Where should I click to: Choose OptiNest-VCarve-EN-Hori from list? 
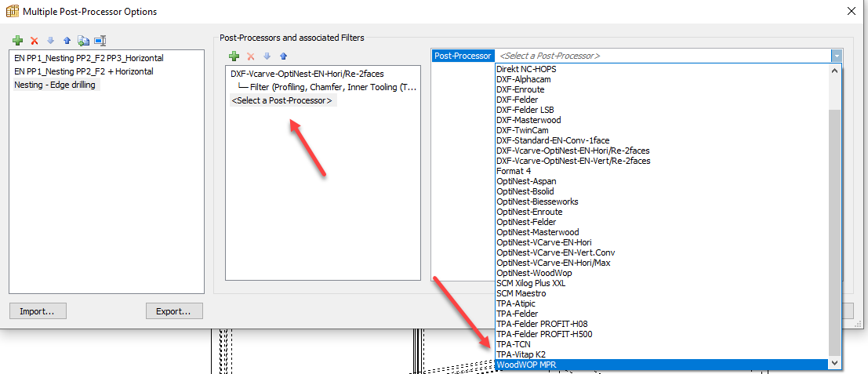[x=662, y=242]
